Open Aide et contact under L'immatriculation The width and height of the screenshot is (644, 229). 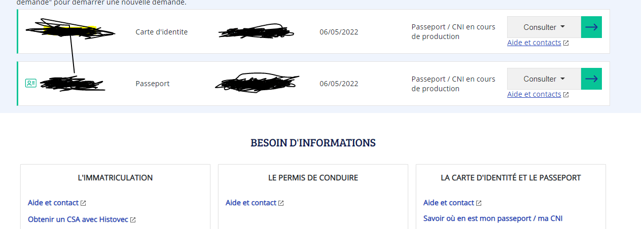pyautogui.click(x=53, y=203)
